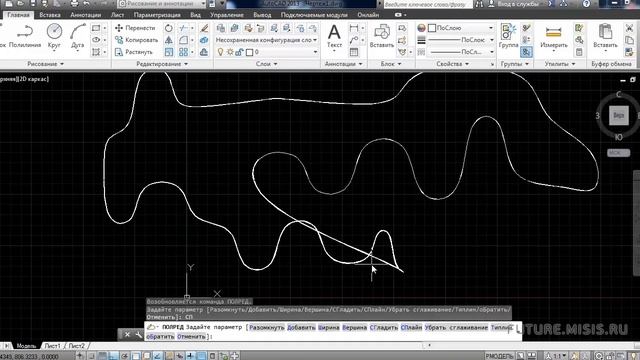Open the Управление ribbon tab
Screen dimensions: 640x360
coord(227,15)
